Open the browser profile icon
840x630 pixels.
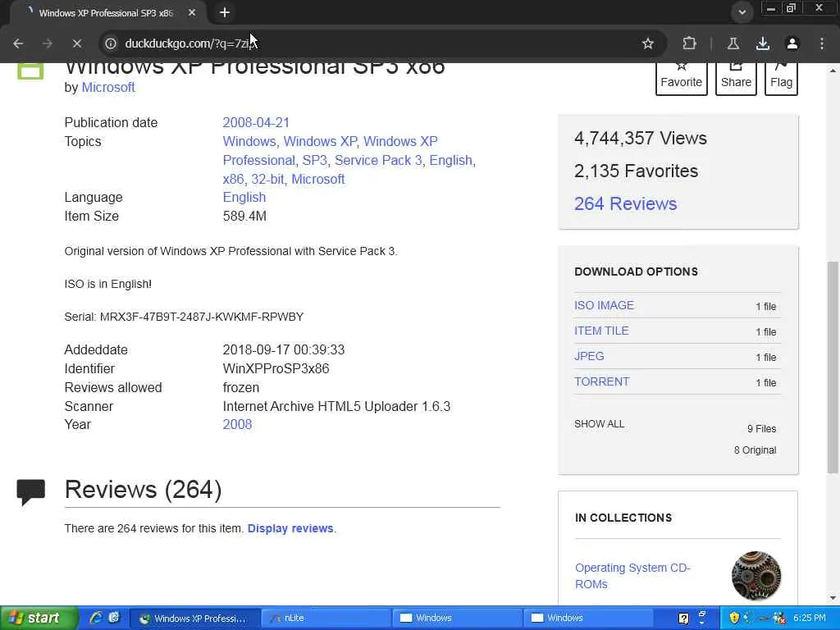[x=792, y=43]
